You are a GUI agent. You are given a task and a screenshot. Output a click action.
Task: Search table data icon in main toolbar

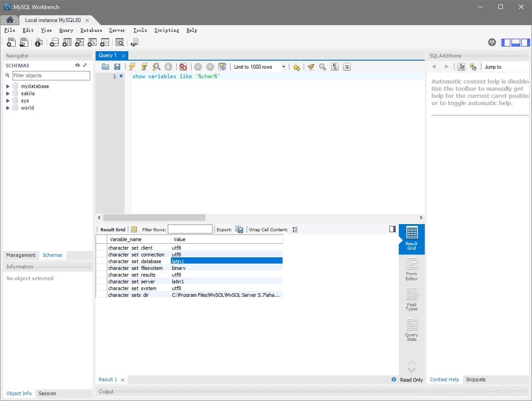tap(119, 43)
